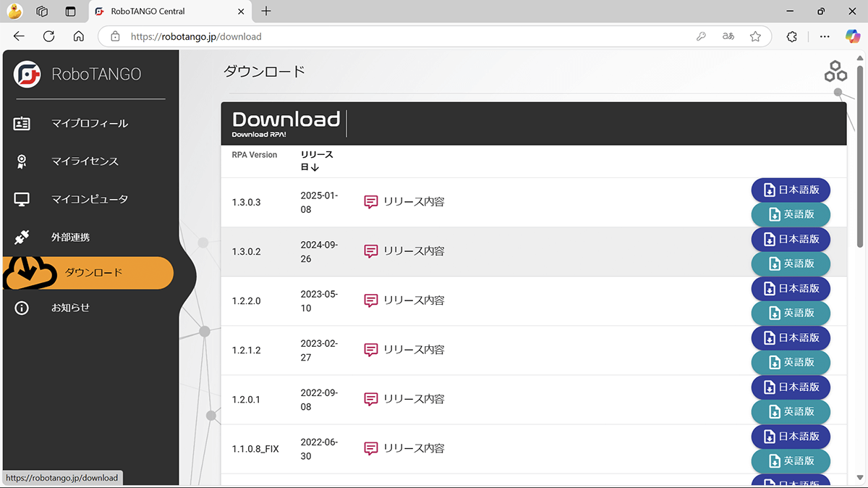Click the My Computer monitor icon
868x488 pixels.
(x=22, y=199)
